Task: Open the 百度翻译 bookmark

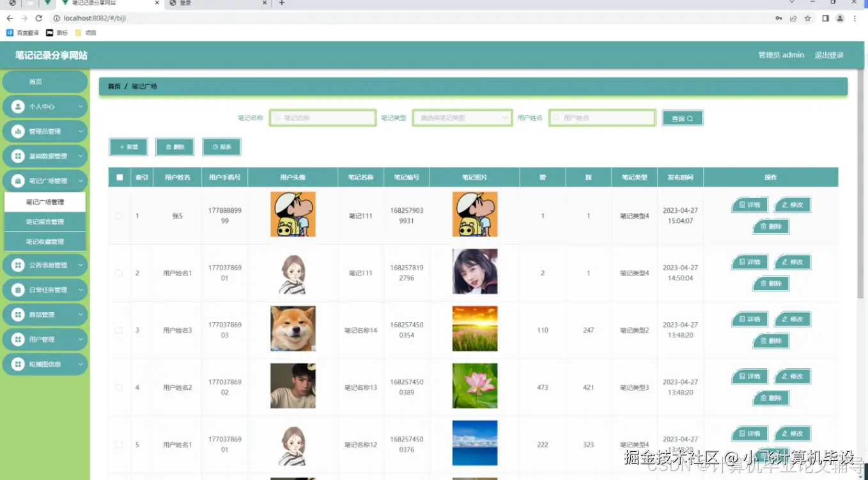Action: pos(22,33)
